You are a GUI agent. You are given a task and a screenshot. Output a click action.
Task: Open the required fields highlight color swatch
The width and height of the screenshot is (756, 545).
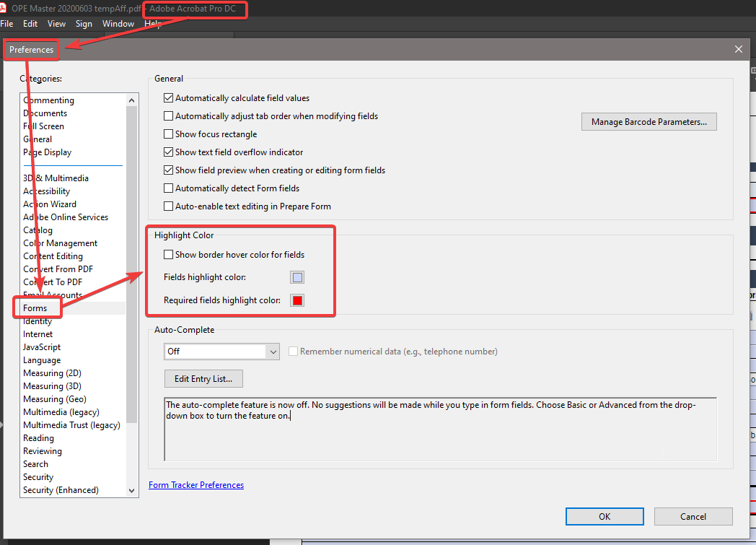coord(296,300)
